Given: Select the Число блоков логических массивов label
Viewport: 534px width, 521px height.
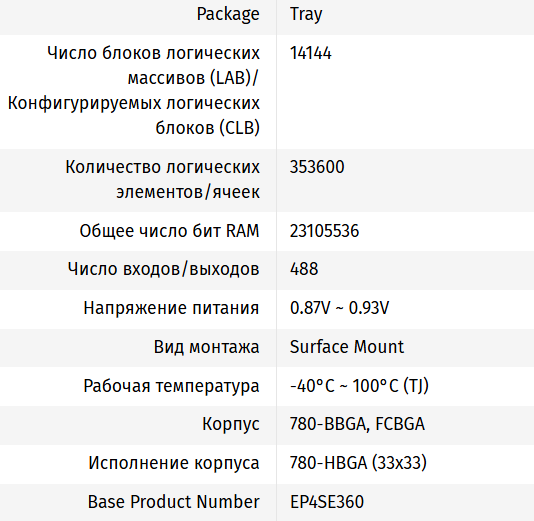Looking at the screenshot, I should coord(134,91).
